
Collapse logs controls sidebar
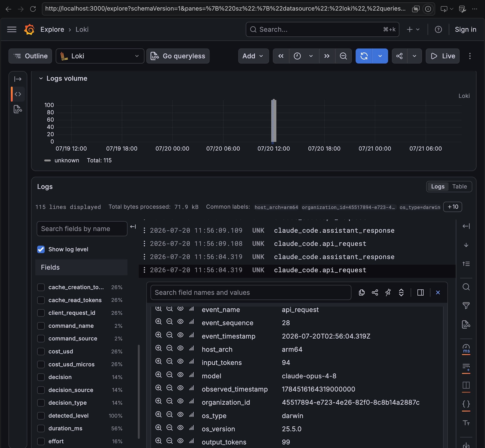[466, 226]
